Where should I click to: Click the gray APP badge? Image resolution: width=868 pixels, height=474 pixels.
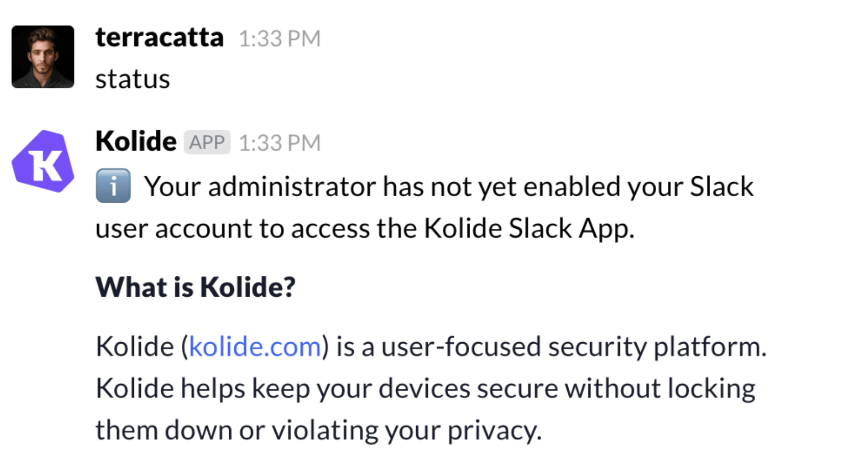207,142
